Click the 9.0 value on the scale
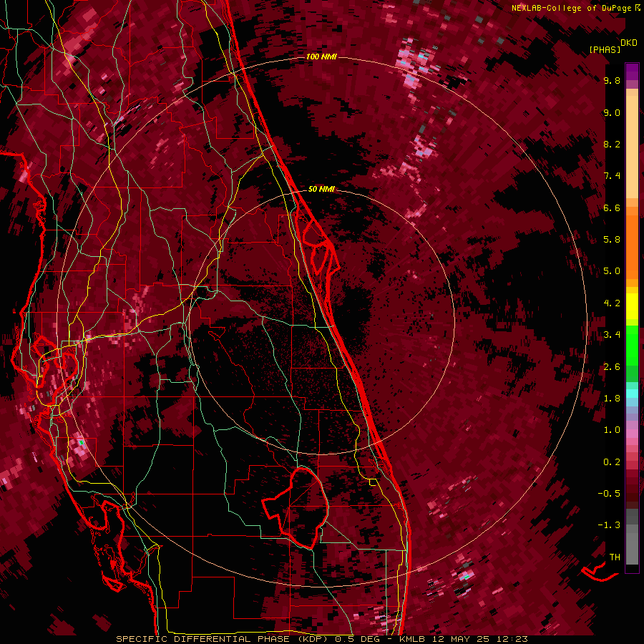Screen dimensions: 644x644 tap(612, 112)
